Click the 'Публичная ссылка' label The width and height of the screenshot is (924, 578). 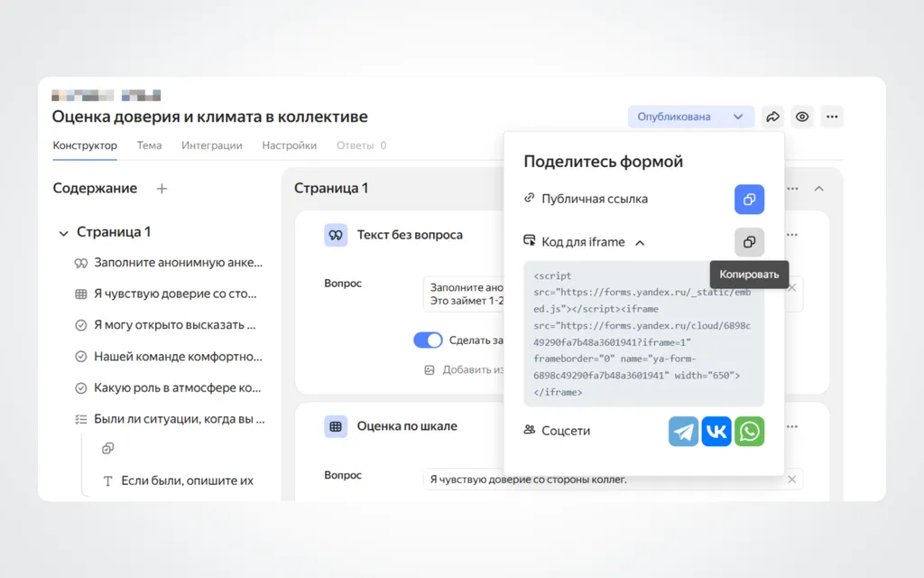(595, 199)
